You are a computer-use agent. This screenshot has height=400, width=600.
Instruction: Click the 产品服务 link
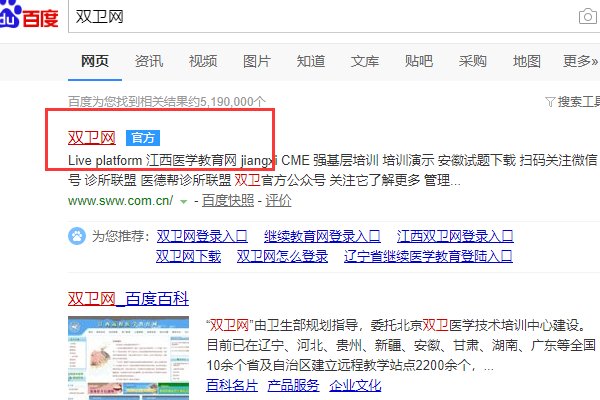click(x=293, y=385)
